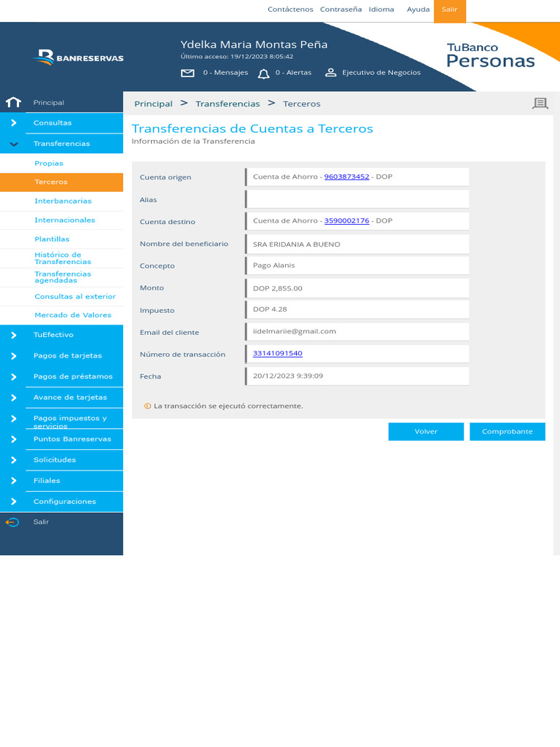Viewport: 560px width, 747px height.
Task: Expand Pagos impuestos y servicios chevron
Action: pos(13,418)
